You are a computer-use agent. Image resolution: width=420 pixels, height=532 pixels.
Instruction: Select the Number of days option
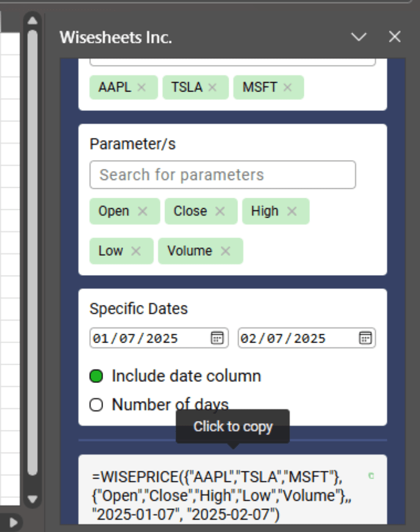point(97,404)
